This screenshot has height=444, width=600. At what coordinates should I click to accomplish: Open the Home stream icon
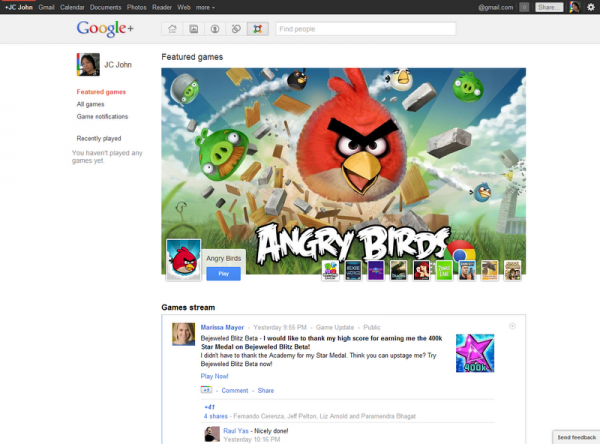(172, 29)
